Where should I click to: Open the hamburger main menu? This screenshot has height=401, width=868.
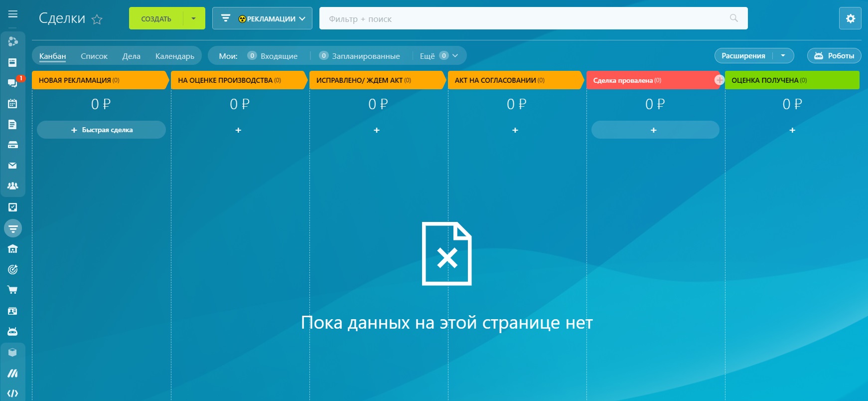pos(13,14)
